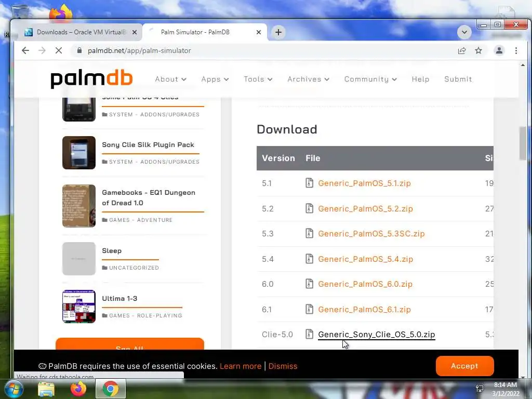The image size is (532, 399).
Task: Open the share page icon in address bar
Action: pyautogui.click(x=462, y=50)
